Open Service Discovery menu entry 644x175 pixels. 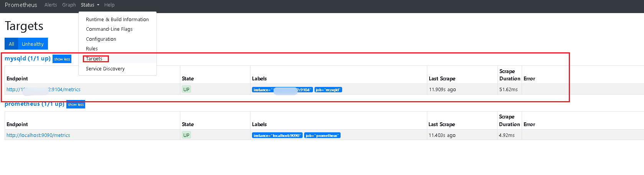point(105,69)
